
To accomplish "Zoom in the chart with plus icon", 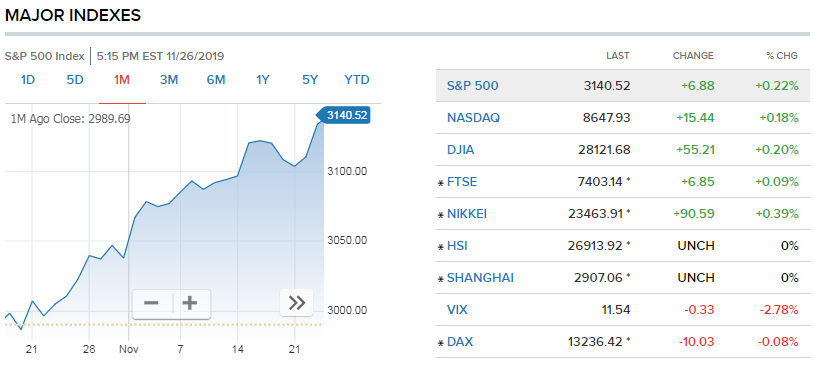I will (191, 303).
